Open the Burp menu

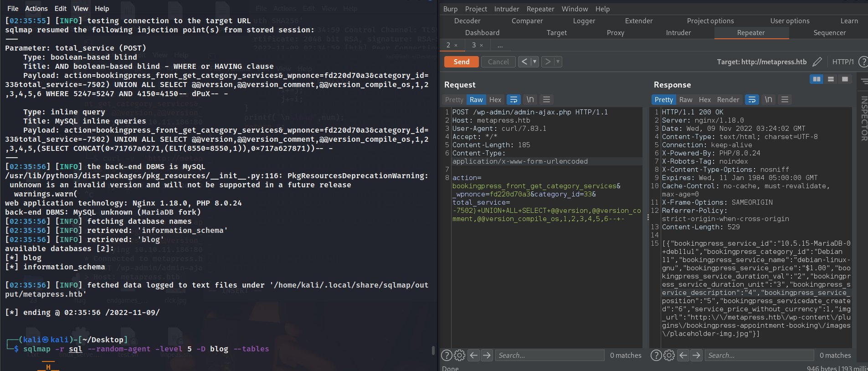tap(450, 9)
